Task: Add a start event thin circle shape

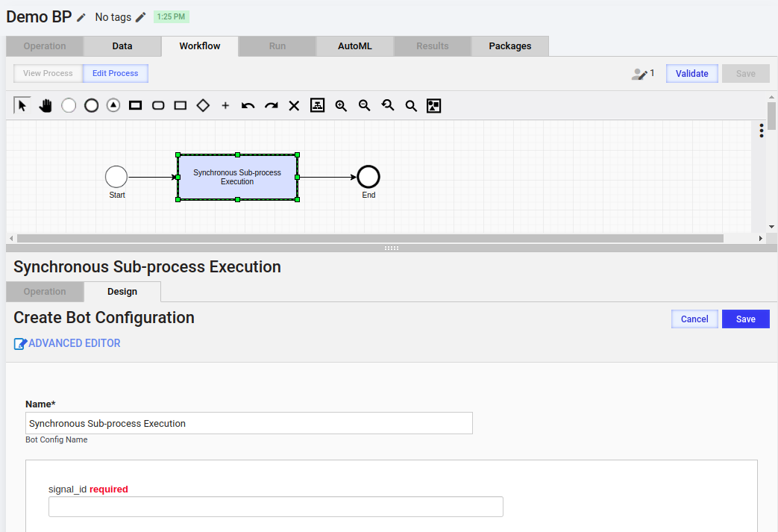Action: coord(69,105)
